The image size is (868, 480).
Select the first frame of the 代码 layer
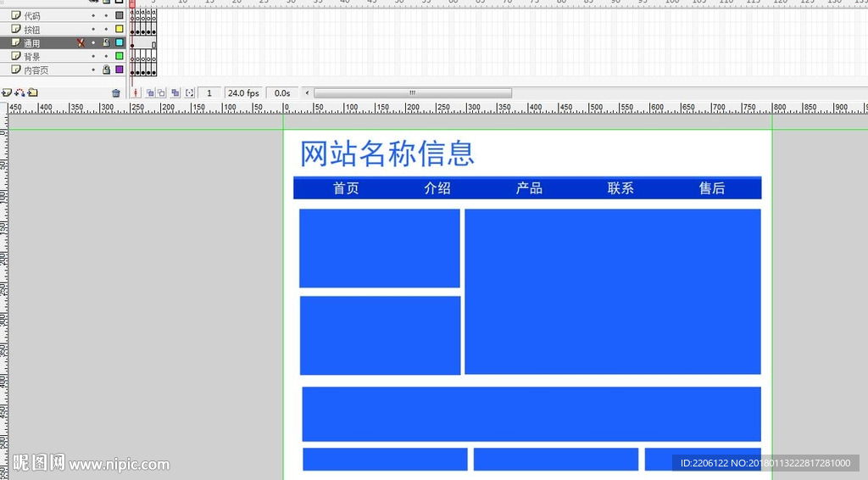pos(132,15)
